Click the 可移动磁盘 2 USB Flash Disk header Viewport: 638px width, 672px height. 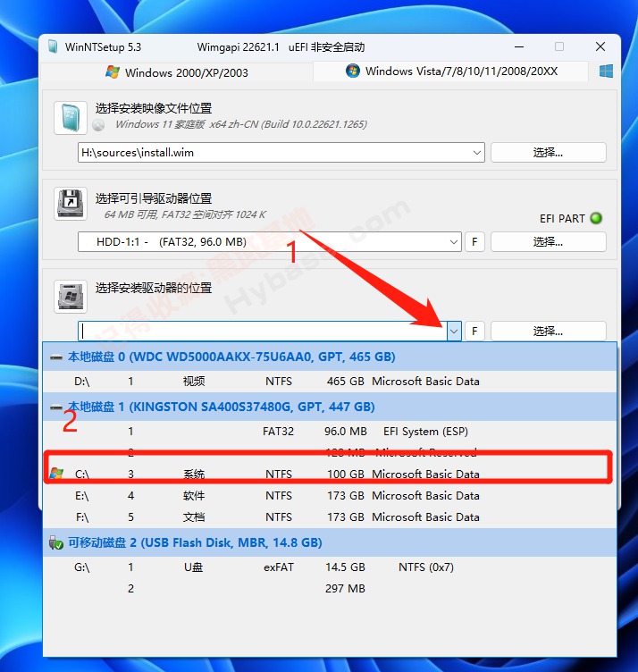click(x=330, y=542)
